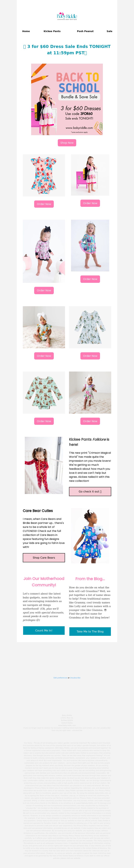This screenshot has width=134, height=868.
Task: Click the Baby Riddle logo
Action: click(67, 16)
